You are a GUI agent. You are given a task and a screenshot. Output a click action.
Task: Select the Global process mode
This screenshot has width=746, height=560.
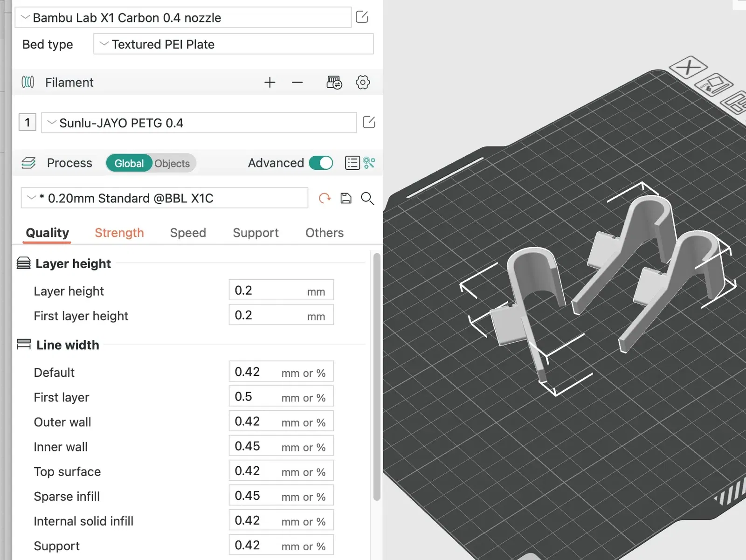click(x=129, y=163)
